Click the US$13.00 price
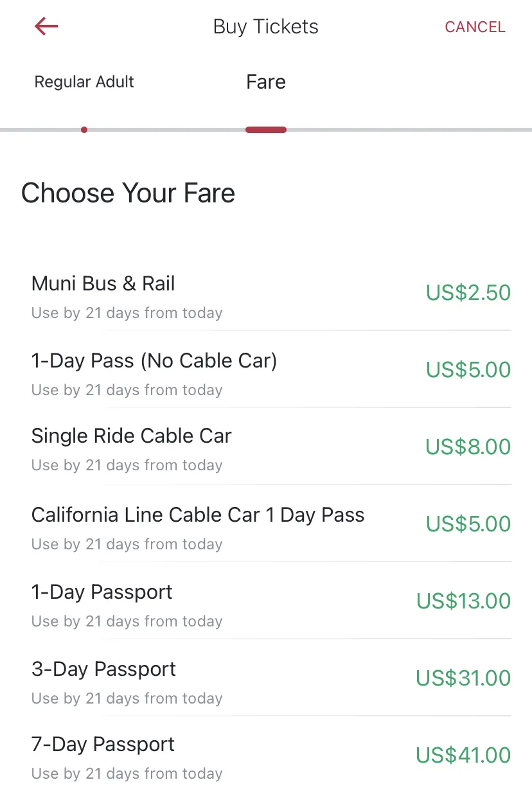The image size is (532, 789). click(x=463, y=601)
